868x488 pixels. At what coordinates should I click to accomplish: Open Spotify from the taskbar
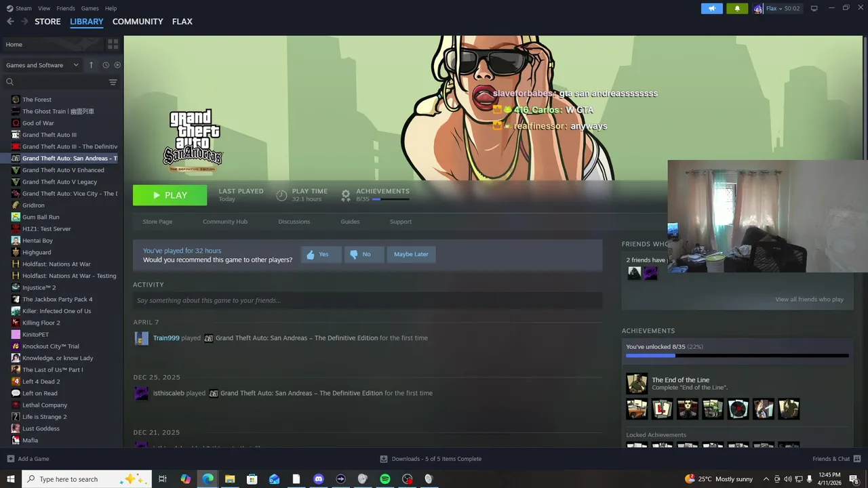click(384, 479)
